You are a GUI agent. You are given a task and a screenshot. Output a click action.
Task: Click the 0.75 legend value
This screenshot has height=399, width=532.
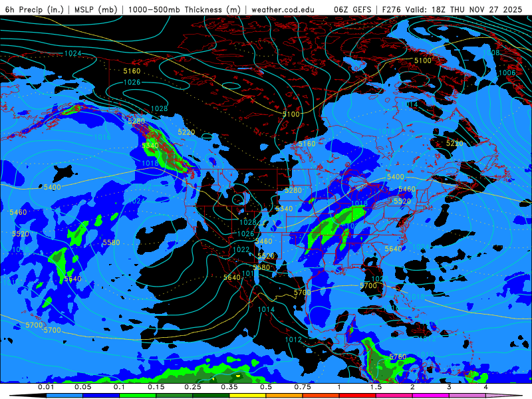(303, 387)
